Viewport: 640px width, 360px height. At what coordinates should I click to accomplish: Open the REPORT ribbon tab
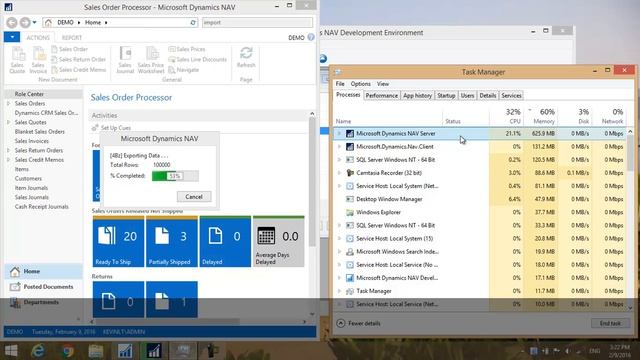(x=72, y=38)
